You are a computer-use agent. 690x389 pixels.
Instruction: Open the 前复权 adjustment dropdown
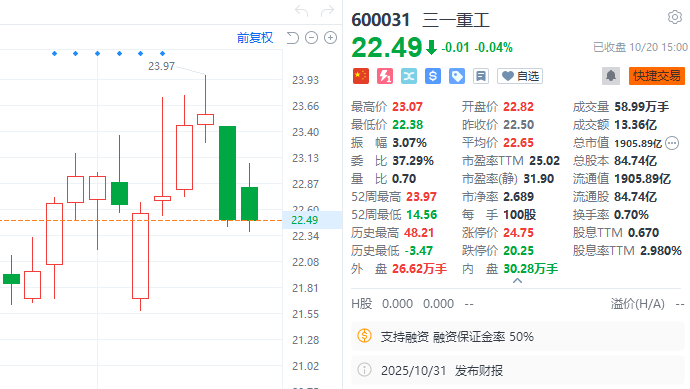point(255,38)
